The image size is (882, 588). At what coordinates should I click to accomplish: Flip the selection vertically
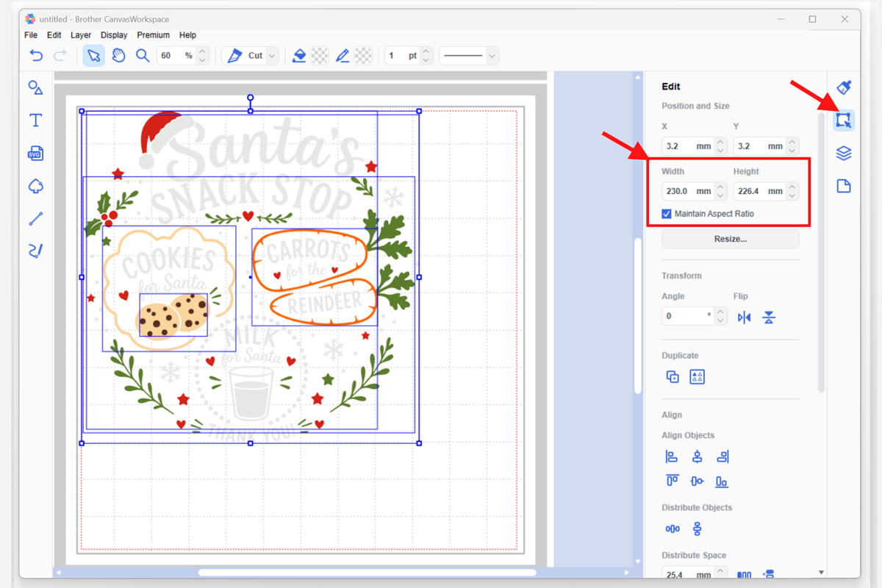point(769,318)
